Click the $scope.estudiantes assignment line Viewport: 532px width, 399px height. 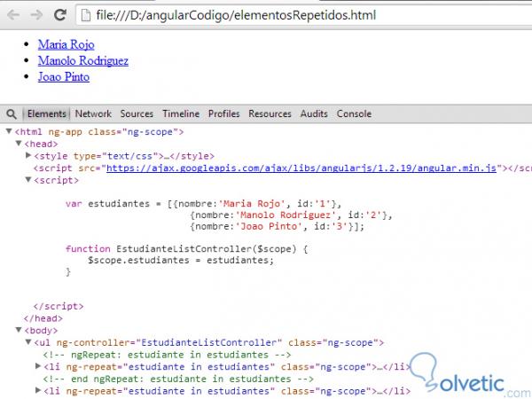tap(181, 261)
